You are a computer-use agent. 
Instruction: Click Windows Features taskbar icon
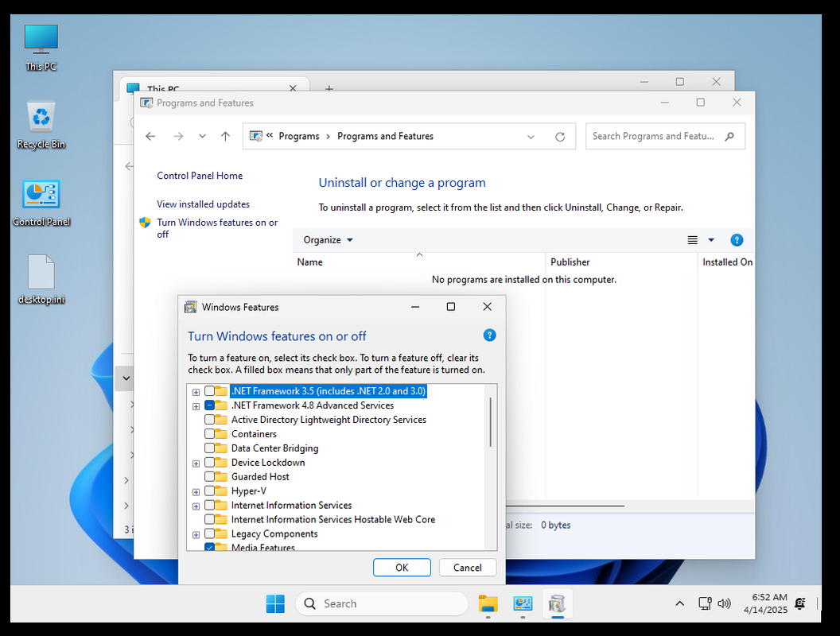point(557,604)
